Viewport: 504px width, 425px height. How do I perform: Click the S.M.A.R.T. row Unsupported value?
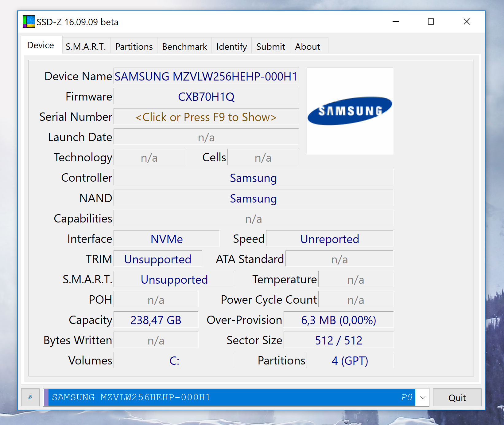click(174, 279)
